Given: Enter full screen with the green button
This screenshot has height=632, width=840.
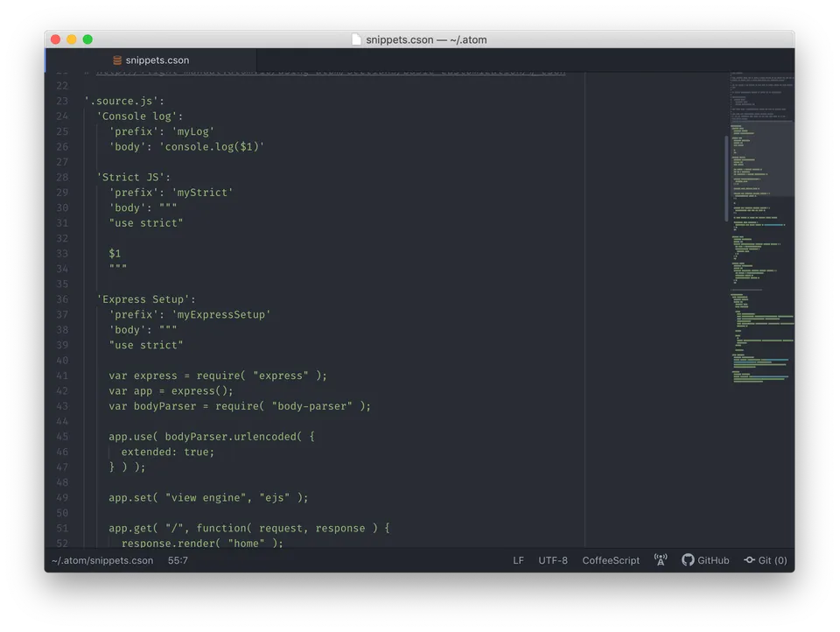Looking at the screenshot, I should pos(87,39).
